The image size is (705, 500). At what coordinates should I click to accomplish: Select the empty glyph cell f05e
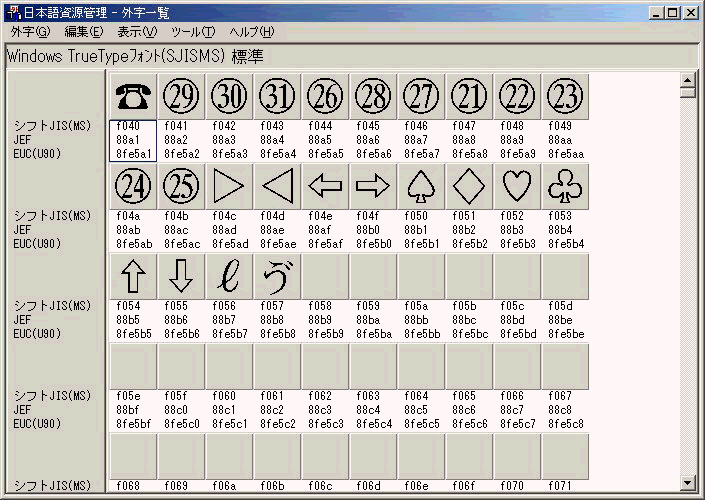click(x=133, y=366)
